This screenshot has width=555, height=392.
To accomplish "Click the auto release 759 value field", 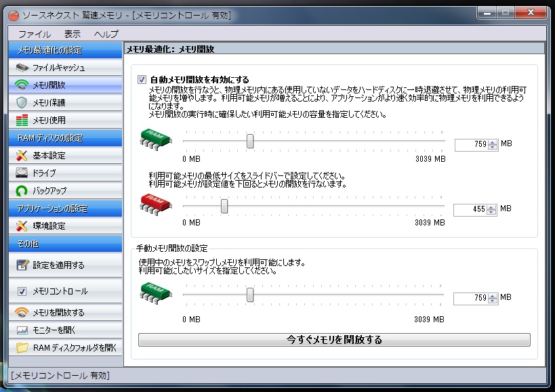I will (472, 145).
